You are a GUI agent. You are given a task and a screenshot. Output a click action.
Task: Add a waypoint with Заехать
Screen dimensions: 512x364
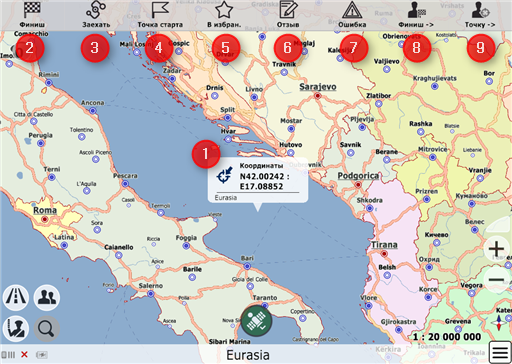[x=96, y=15]
